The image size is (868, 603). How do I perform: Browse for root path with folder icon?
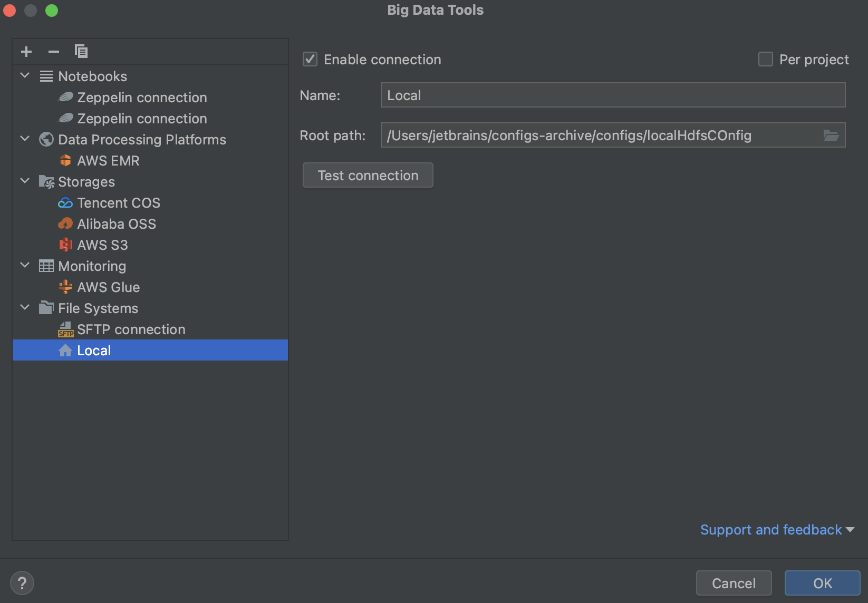coord(831,135)
